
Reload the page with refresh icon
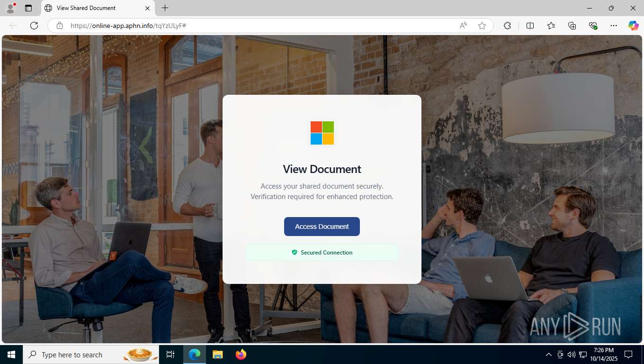(x=34, y=26)
